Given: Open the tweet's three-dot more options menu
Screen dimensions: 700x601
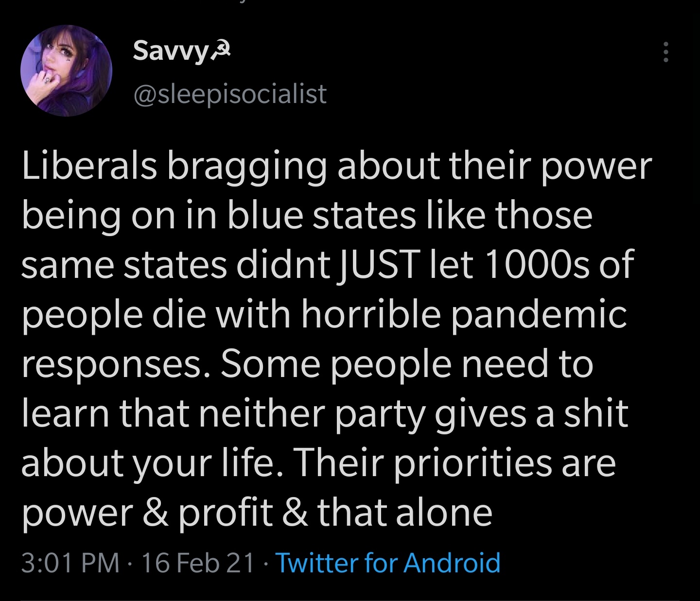Looking at the screenshot, I should [666, 52].
